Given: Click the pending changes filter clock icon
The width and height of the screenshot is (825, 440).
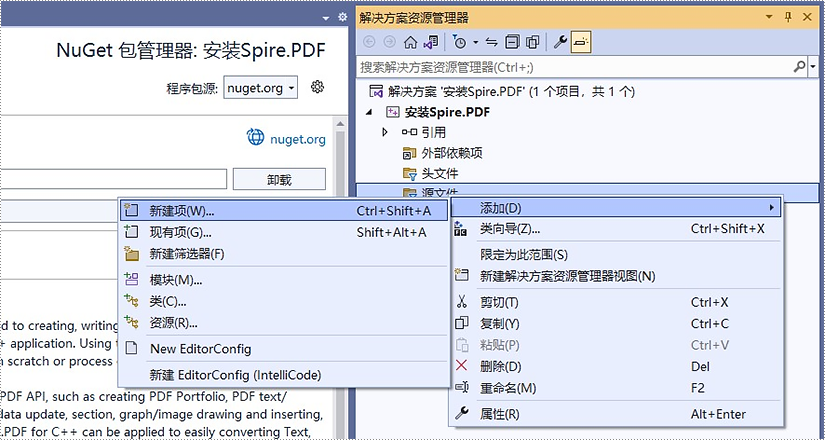Looking at the screenshot, I should pyautogui.click(x=459, y=42).
